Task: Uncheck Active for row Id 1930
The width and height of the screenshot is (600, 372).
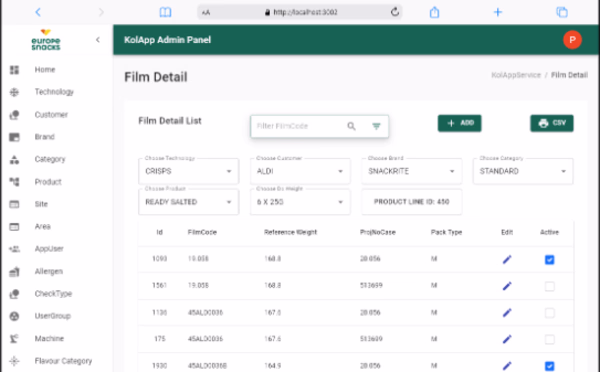Action: (x=549, y=366)
